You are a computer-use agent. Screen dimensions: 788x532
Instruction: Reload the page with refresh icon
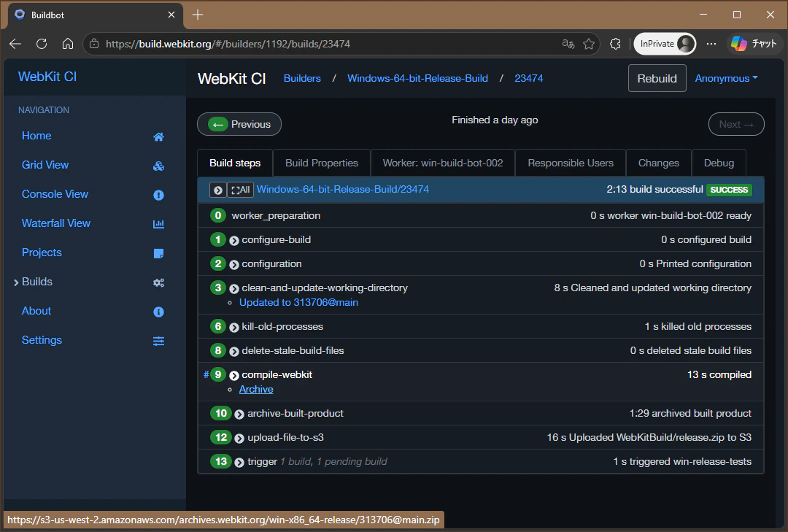click(42, 44)
